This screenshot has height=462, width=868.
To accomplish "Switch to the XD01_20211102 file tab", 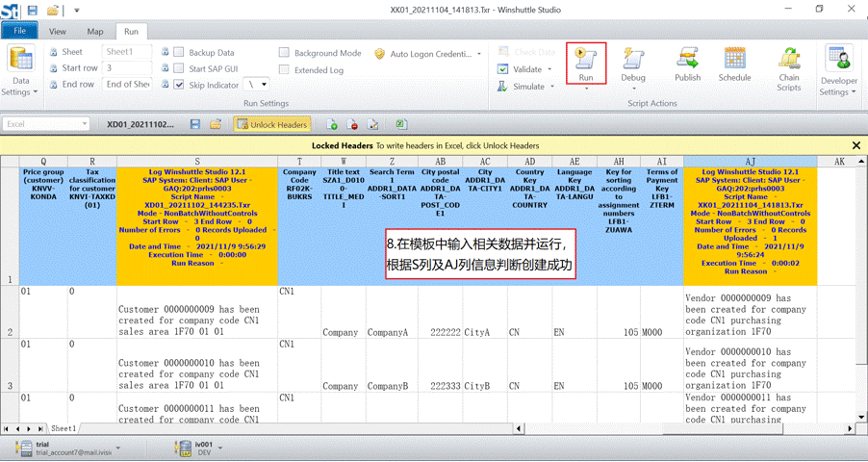I will (x=140, y=124).
